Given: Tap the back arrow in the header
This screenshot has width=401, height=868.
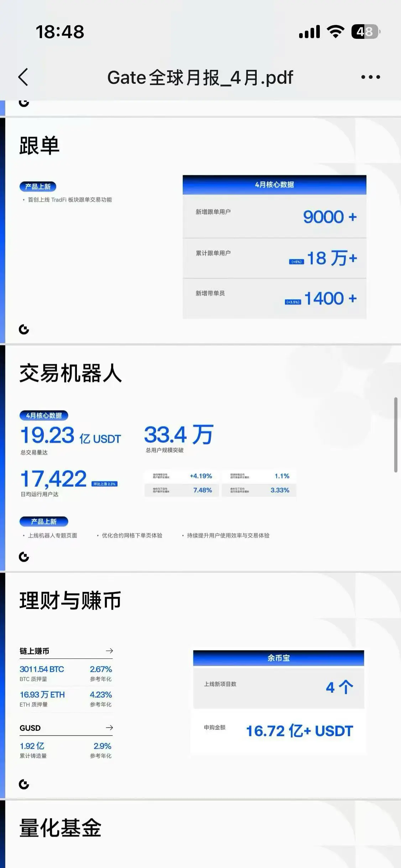Looking at the screenshot, I should (23, 77).
